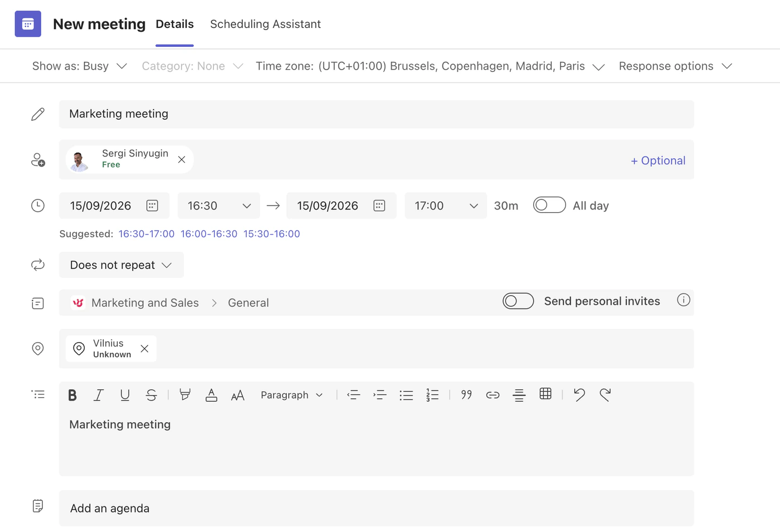Insert horizontal rule
This screenshot has height=532, width=780.
click(x=519, y=395)
